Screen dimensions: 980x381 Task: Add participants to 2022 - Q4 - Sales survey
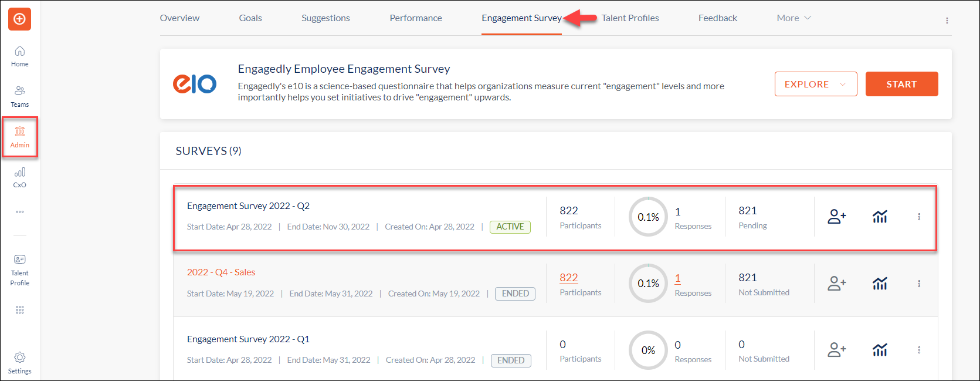[837, 284]
